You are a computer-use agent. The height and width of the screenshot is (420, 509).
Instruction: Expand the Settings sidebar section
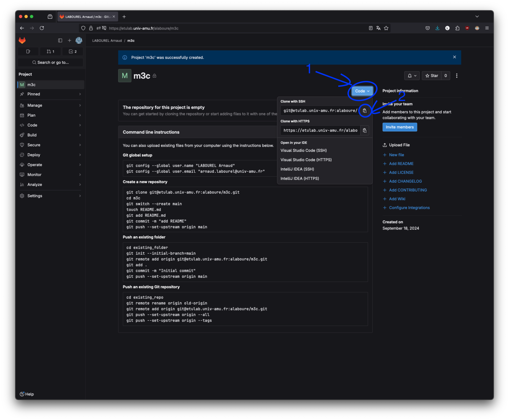51,196
